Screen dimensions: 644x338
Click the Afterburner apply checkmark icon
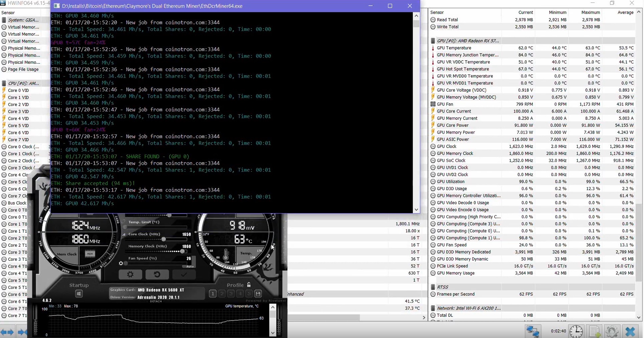click(184, 274)
